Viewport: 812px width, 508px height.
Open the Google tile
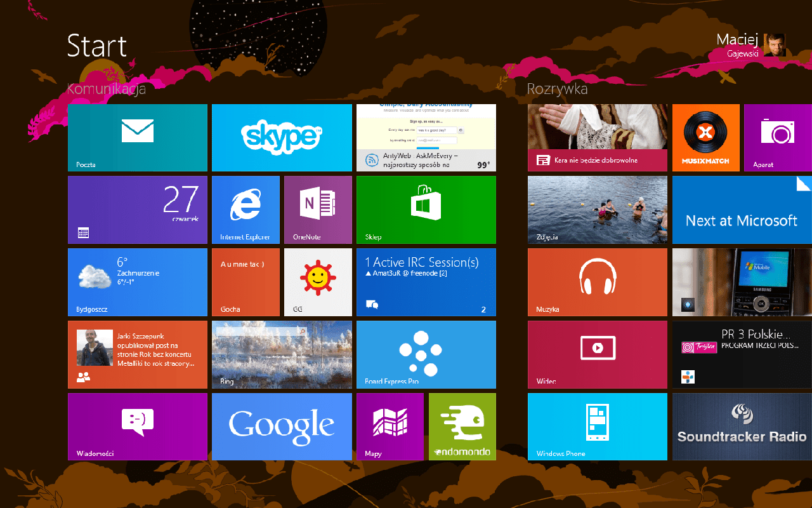[282, 427]
